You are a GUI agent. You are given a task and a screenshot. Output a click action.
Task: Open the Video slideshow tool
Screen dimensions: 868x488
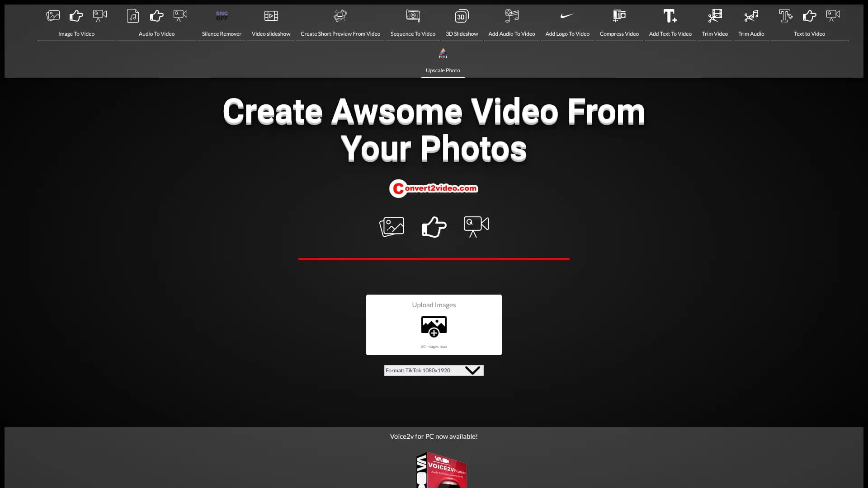(270, 23)
